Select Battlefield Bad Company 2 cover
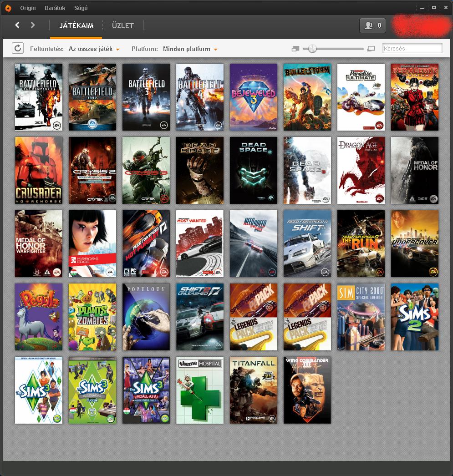The height and width of the screenshot is (476, 453). tap(39, 97)
